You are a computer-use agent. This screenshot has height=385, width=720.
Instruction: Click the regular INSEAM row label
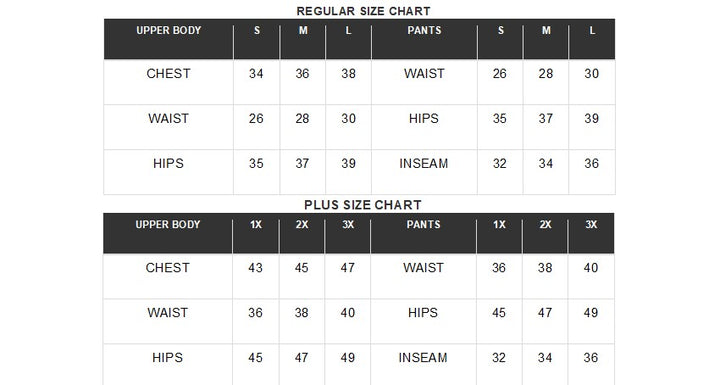(x=423, y=164)
